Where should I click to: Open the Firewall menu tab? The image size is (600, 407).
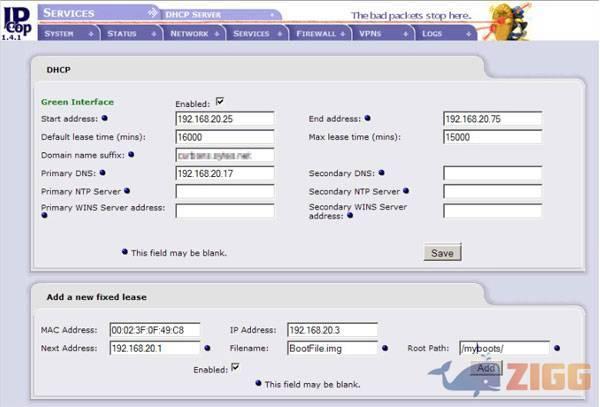click(320, 33)
